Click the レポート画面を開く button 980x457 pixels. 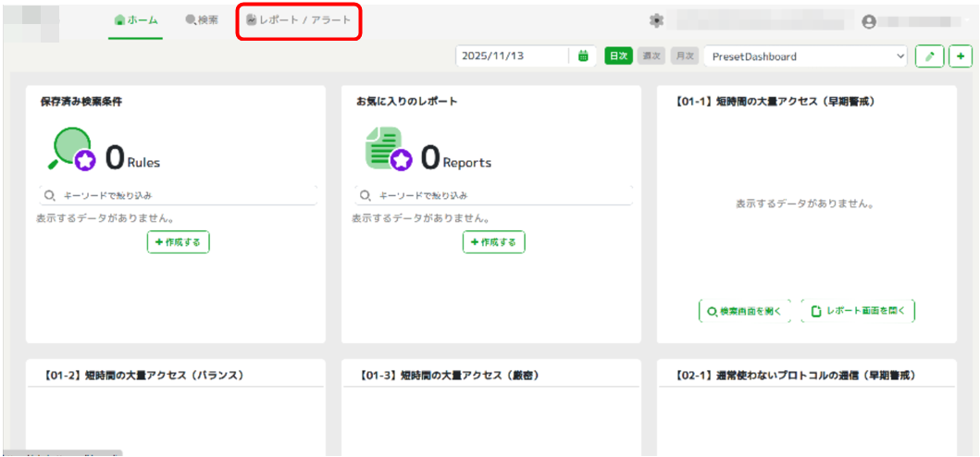pos(858,311)
